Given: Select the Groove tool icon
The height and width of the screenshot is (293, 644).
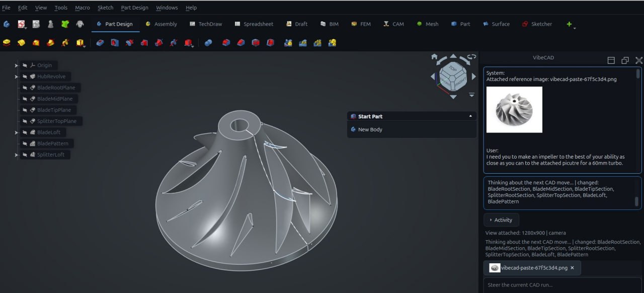Looking at the screenshot, I should [129, 43].
